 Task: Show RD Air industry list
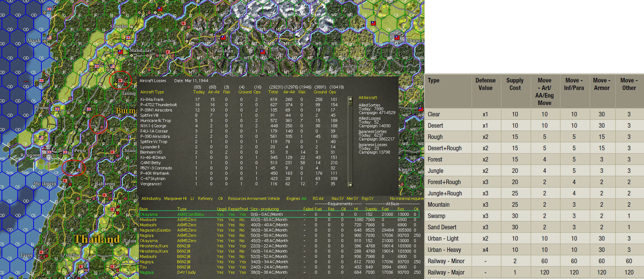(x=318, y=198)
